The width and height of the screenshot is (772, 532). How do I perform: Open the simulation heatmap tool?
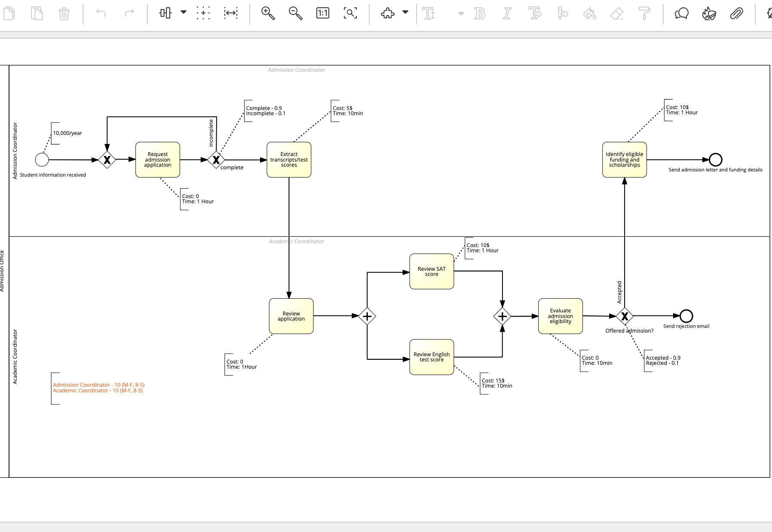click(708, 13)
